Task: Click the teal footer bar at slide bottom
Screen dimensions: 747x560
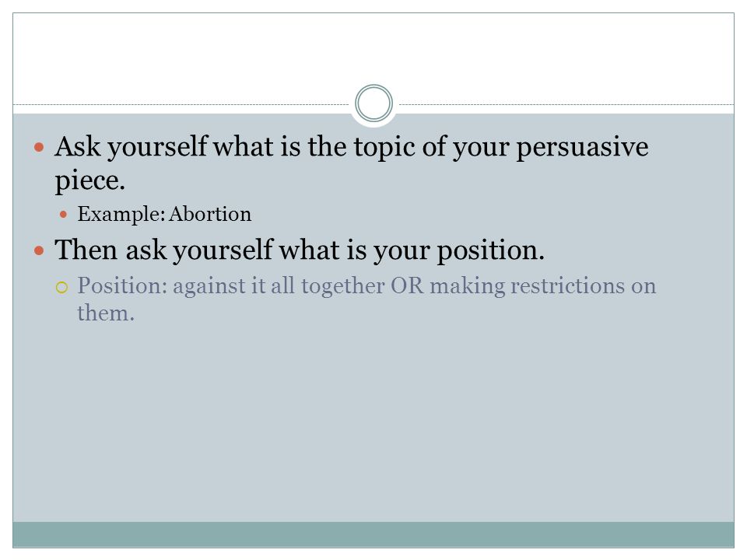Action: pyautogui.click(x=373, y=534)
